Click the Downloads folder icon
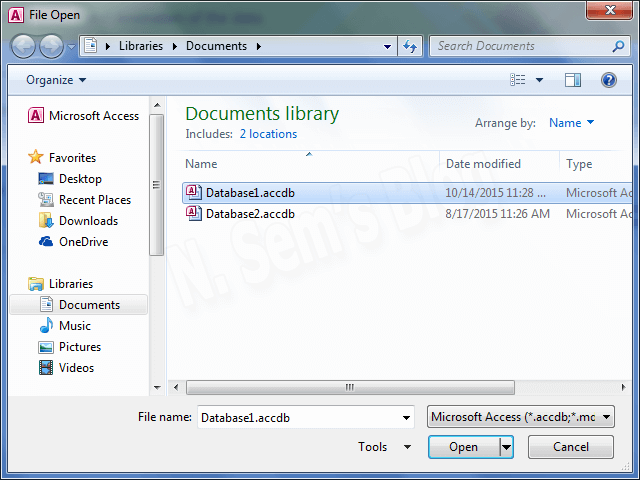This screenshot has width=640, height=480. pyautogui.click(x=46, y=220)
